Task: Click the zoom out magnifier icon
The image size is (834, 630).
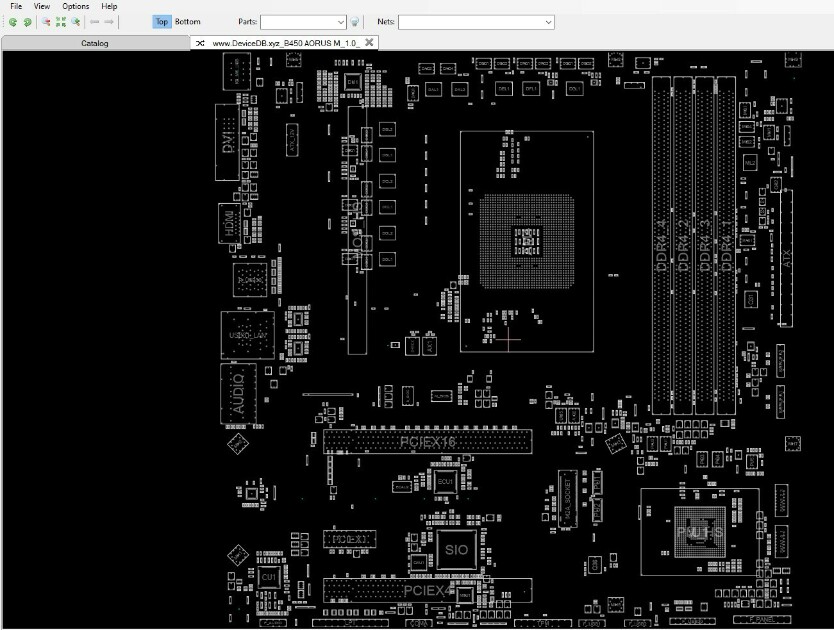Action: click(x=46, y=22)
